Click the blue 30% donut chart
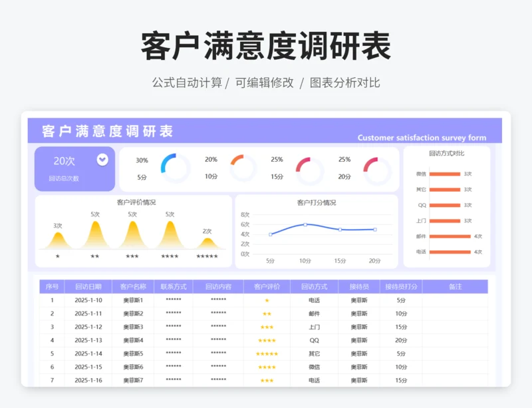The image size is (532, 408). point(176,168)
